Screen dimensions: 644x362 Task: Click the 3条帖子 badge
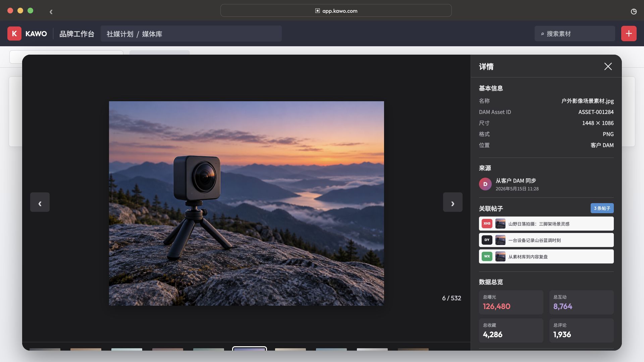pyautogui.click(x=602, y=208)
